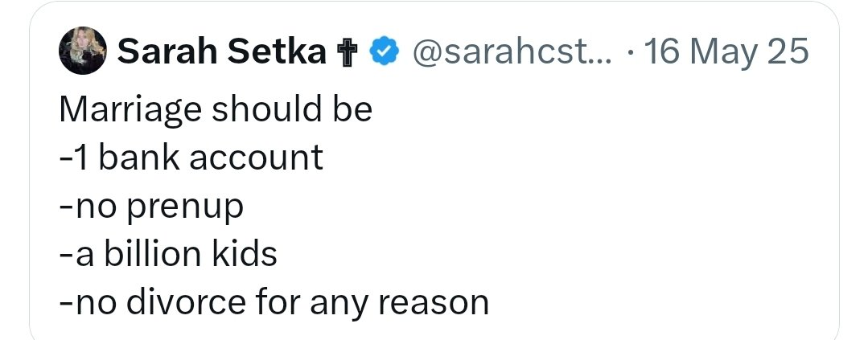Select the "-no prenup" line
Viewport: 868px width, 340px height.
151,206
